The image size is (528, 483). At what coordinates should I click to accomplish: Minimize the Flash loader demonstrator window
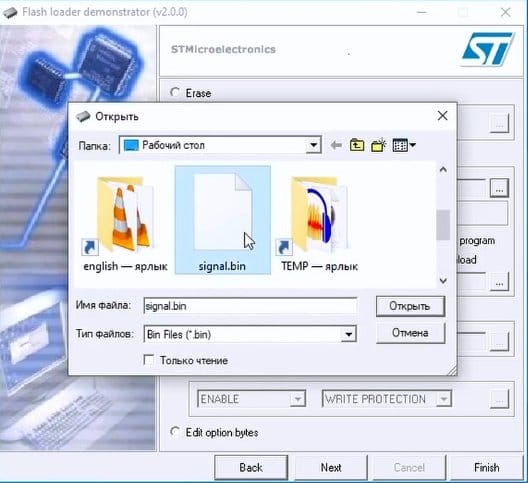[422, 12]
